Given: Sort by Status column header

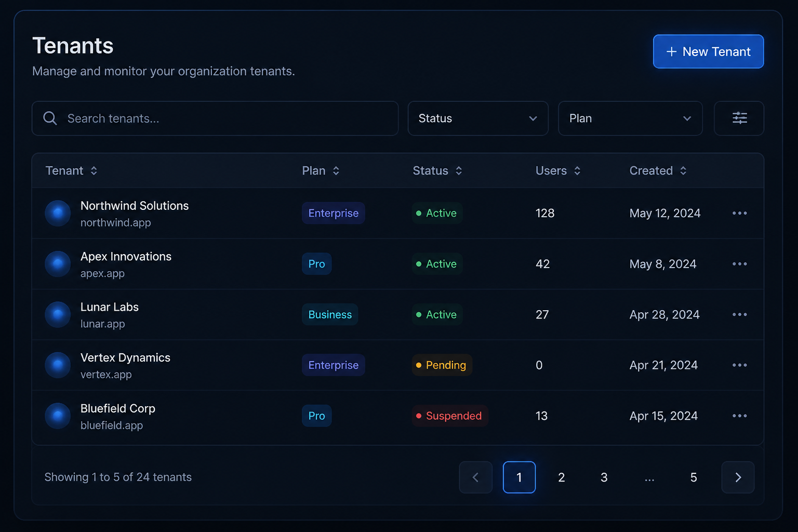Looking at the screenshot, I should (437, 170).
